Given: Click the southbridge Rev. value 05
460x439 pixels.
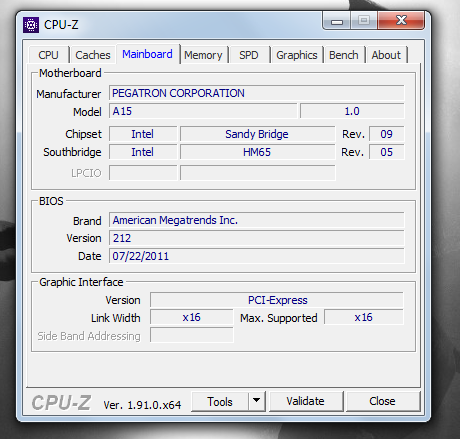Looking at the screenshot, I should click(387, 152).
